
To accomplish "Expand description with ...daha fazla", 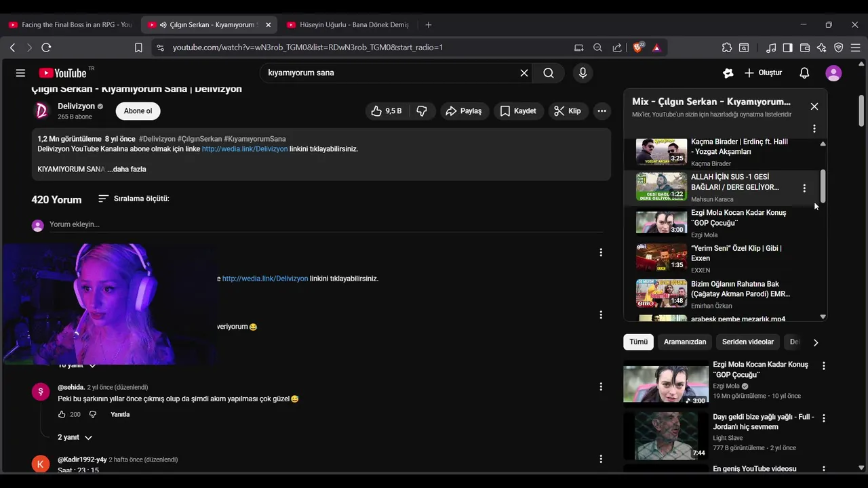I will pyautogui.click(x=126, y=169).
